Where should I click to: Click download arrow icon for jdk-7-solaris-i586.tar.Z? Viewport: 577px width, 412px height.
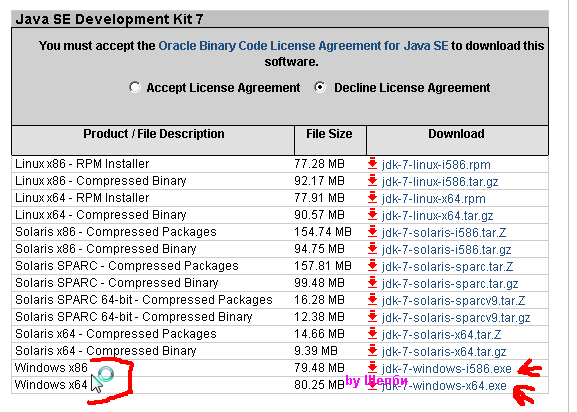click(x=372, y=232)
